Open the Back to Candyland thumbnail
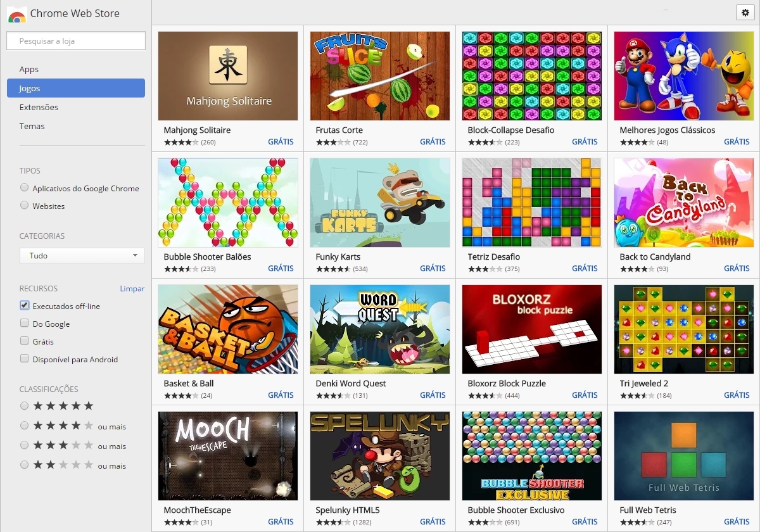This screenshot has width=760, height=532. pyautogui.click(x=684, y=203)
